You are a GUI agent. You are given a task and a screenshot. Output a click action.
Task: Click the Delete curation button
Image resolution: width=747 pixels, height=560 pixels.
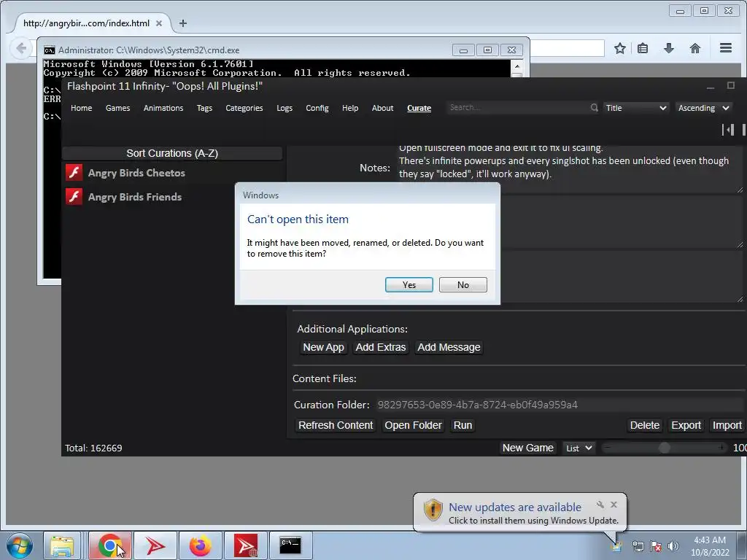(645, 425)
